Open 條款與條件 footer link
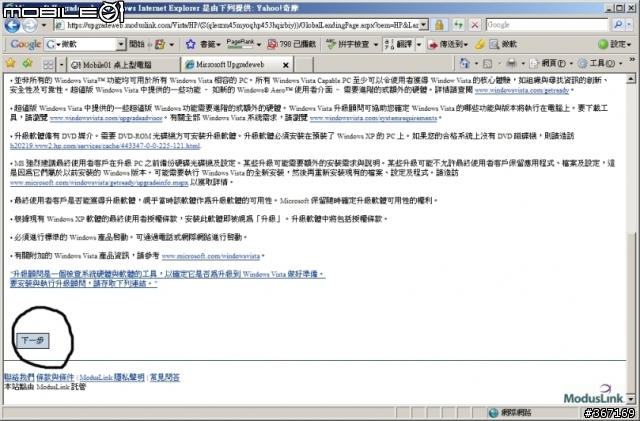 pos(55,377)
